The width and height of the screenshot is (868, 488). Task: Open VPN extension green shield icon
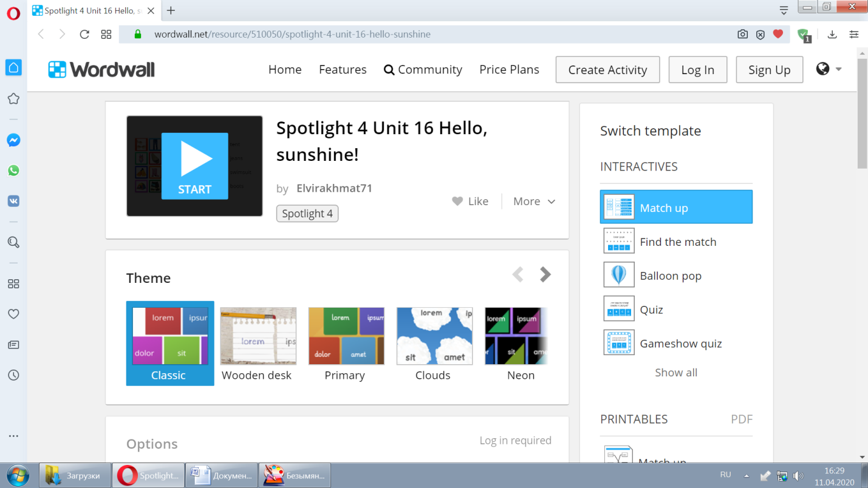(804, 35)
